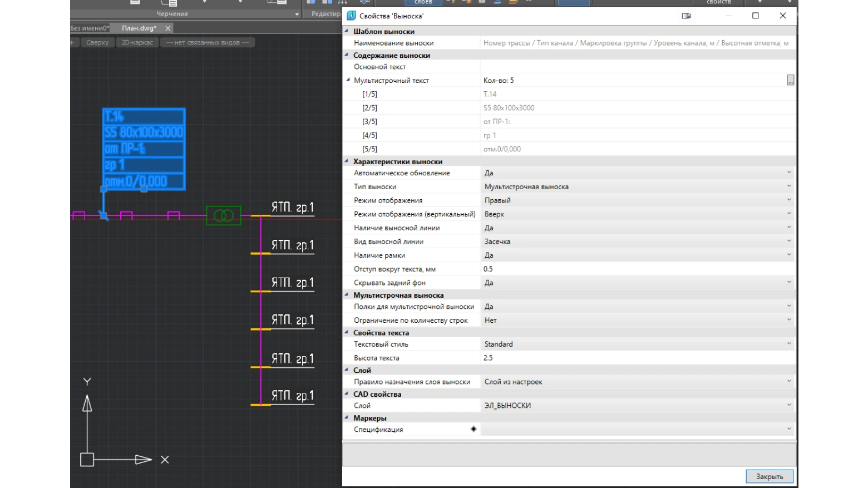
Task: Collapse the CAD свойства section
Action: [347, 393]
